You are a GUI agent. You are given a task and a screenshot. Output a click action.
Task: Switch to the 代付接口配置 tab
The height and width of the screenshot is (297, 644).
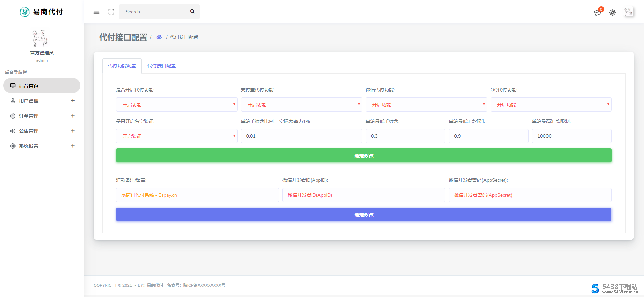point(162,66)
